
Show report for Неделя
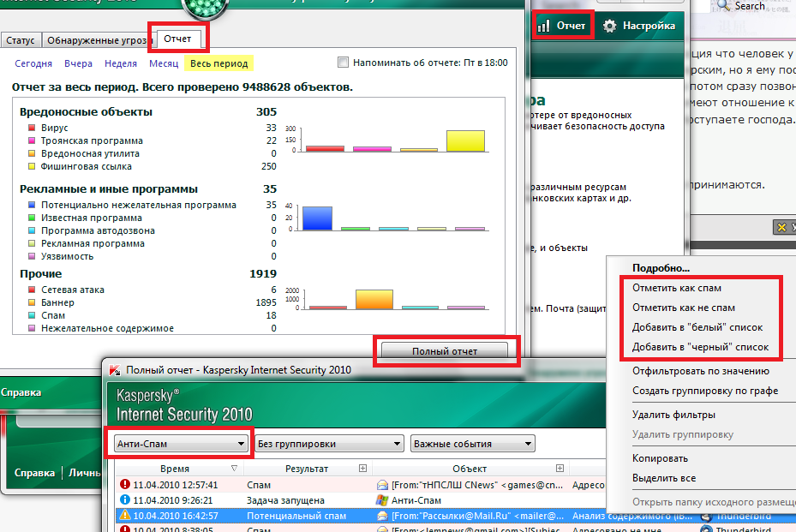click(121, 63)
